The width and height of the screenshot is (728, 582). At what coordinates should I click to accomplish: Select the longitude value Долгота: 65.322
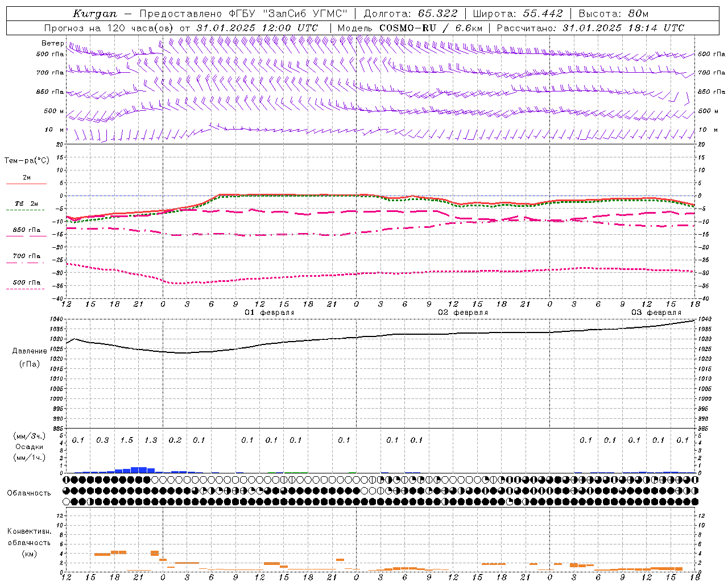411,14
